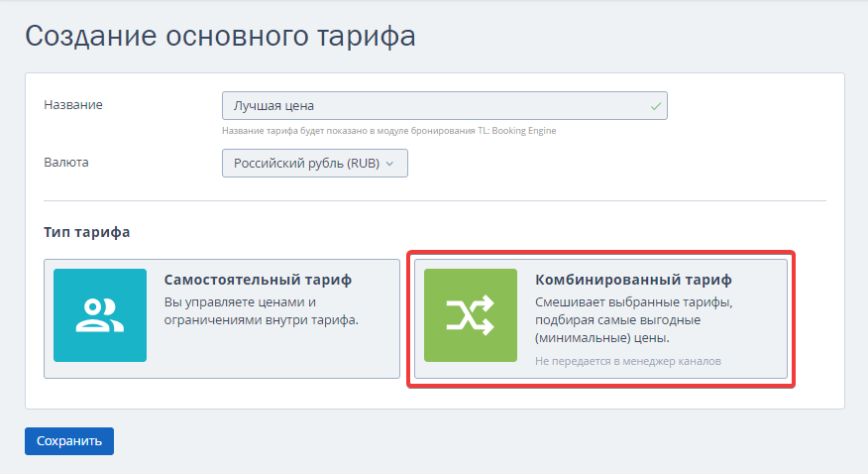The width and height of the screenshot is (868, 474).
Task: Click the green checkmark in the Название field
Action: coord(656,106)
